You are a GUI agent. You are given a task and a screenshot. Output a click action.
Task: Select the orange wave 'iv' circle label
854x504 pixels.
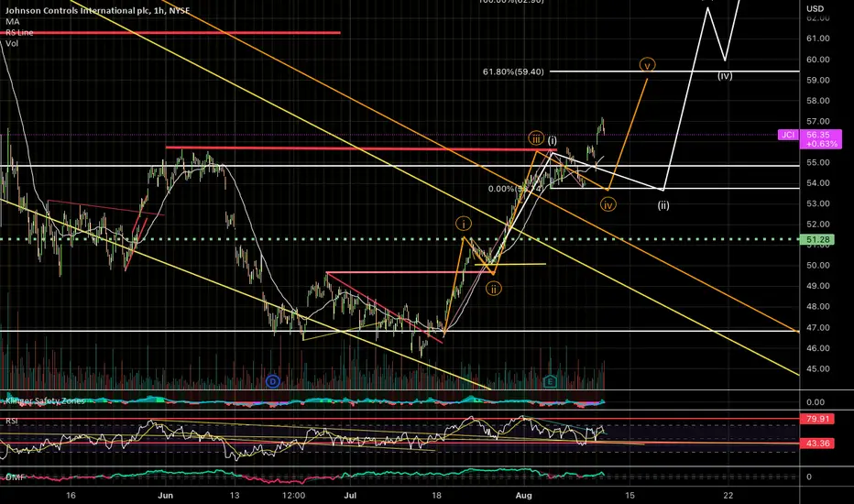click(608, 205)
